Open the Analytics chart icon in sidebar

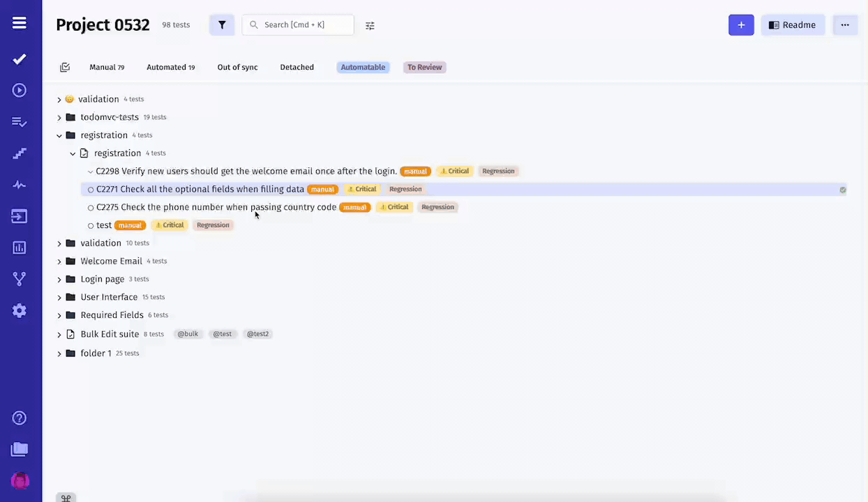coord(20,248)
